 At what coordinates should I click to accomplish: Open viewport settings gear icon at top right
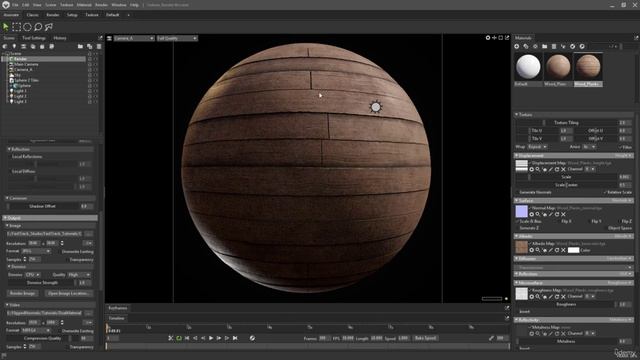[x=488, y=38]
